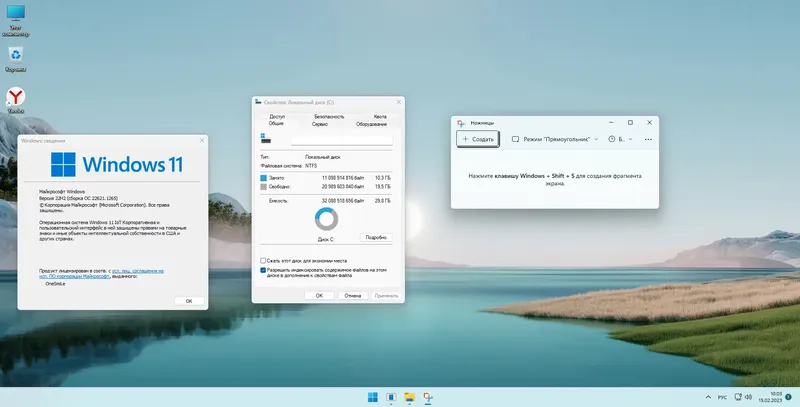Screen dimensions: 800x407
Task: Click the Подробно details button
Action: [376, 238]
